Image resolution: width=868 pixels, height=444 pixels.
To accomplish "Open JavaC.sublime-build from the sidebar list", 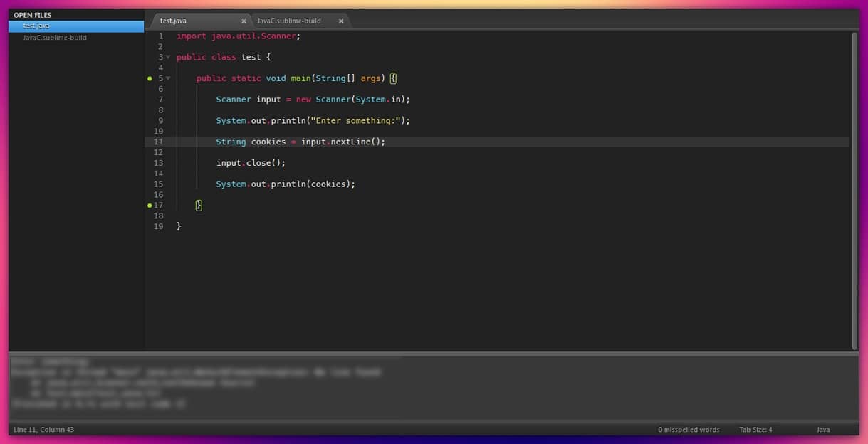I will [x=55, y=38].
